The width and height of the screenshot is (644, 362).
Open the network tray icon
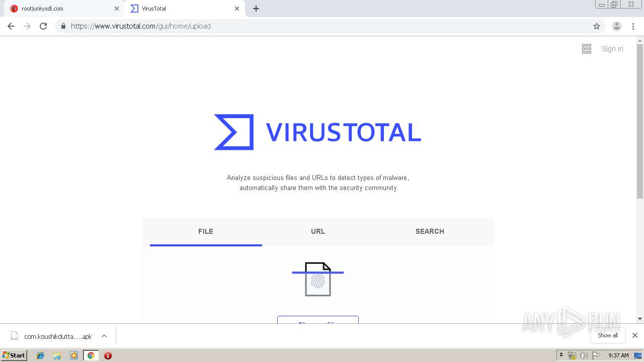[572, 355]
